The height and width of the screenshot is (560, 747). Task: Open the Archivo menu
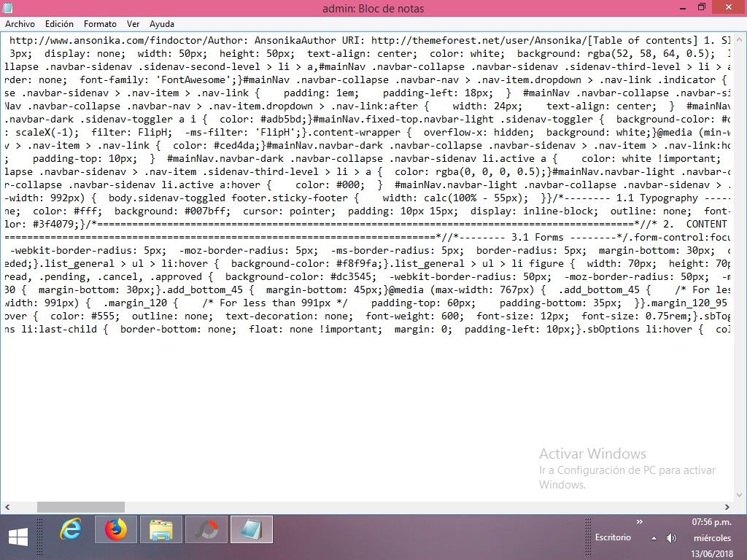click(20, 24)
